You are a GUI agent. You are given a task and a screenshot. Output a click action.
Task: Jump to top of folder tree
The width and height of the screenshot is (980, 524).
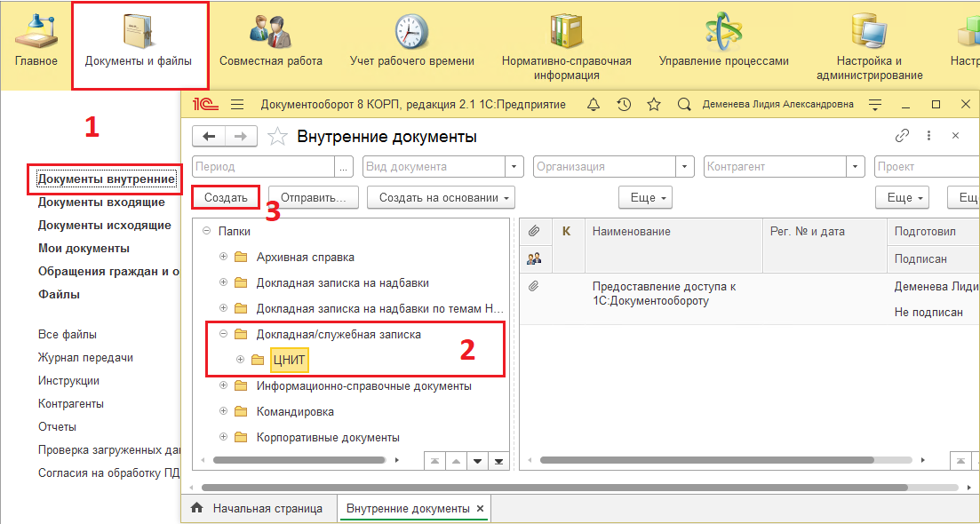[x=435, y=461]
